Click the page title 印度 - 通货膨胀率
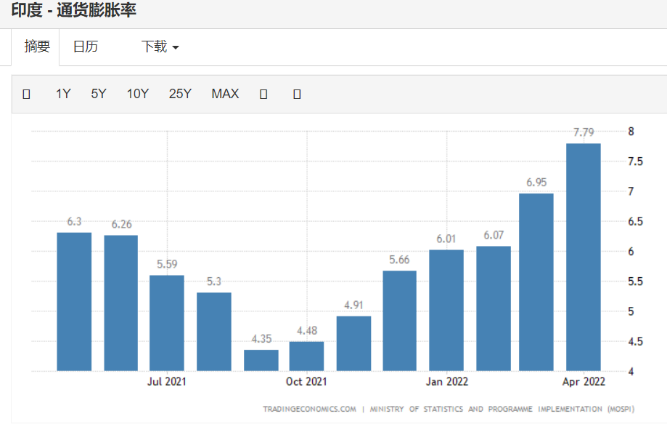Viewport: 668px width, 435px height. 74,10
